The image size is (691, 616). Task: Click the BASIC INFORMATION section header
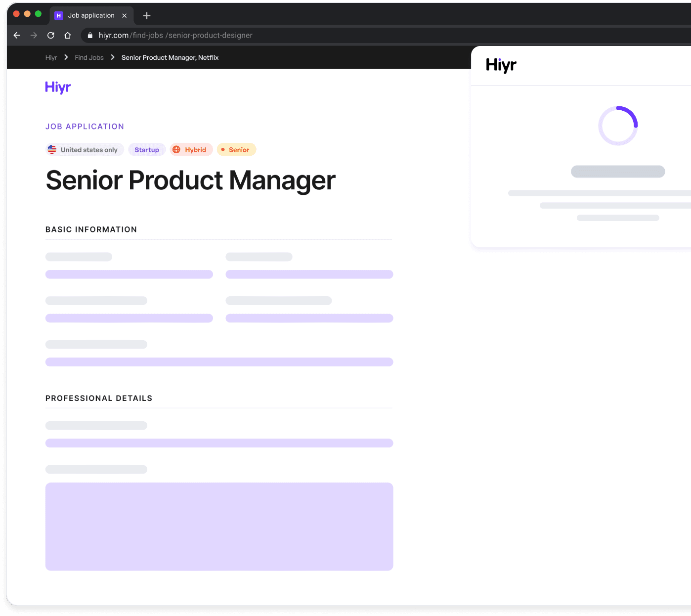coord(91,229)
